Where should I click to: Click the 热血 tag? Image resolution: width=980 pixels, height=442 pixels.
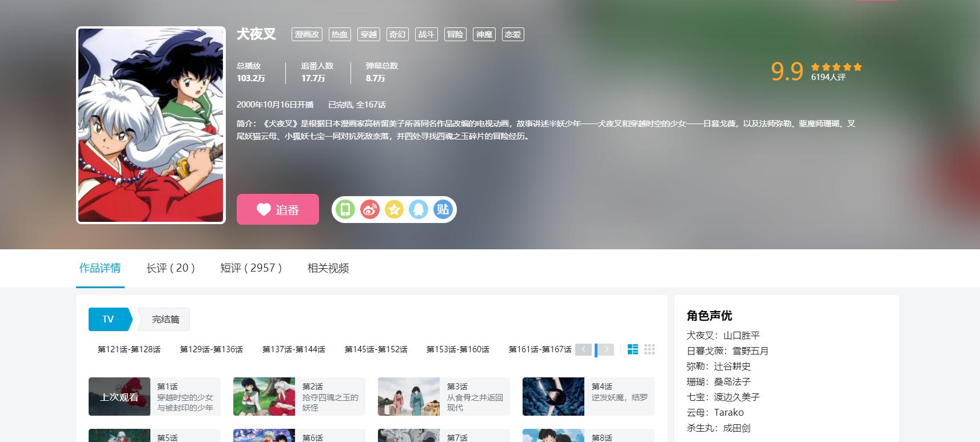340,34
